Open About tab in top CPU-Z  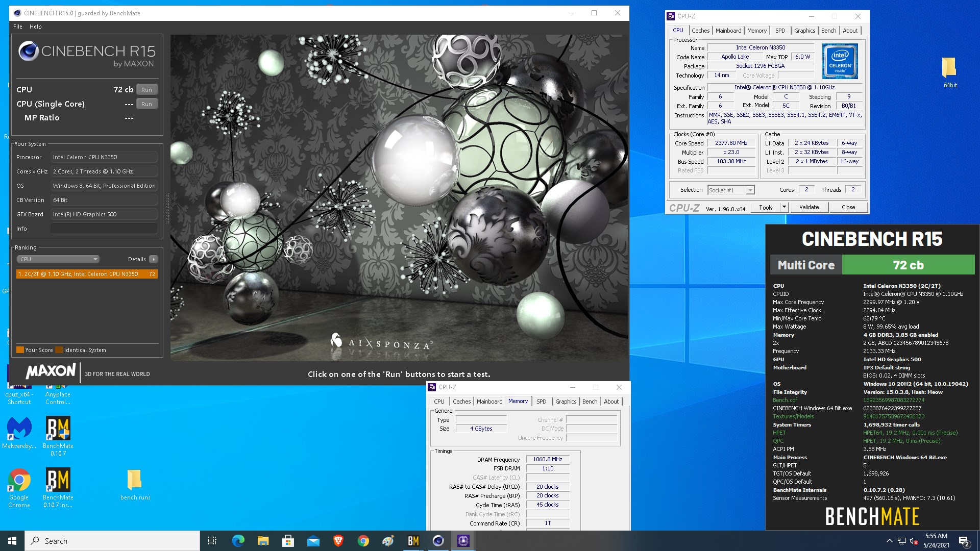(x=850, y=31)
